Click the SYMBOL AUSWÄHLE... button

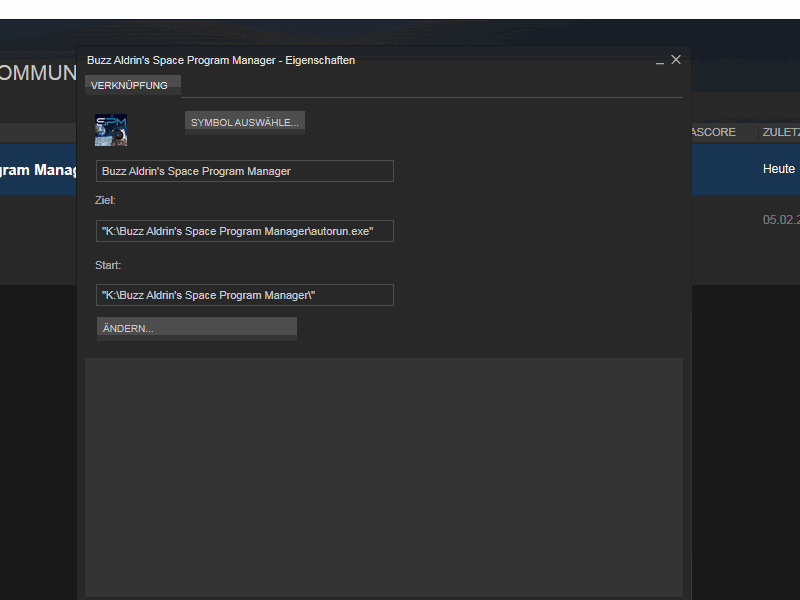(x=244, y=122)
